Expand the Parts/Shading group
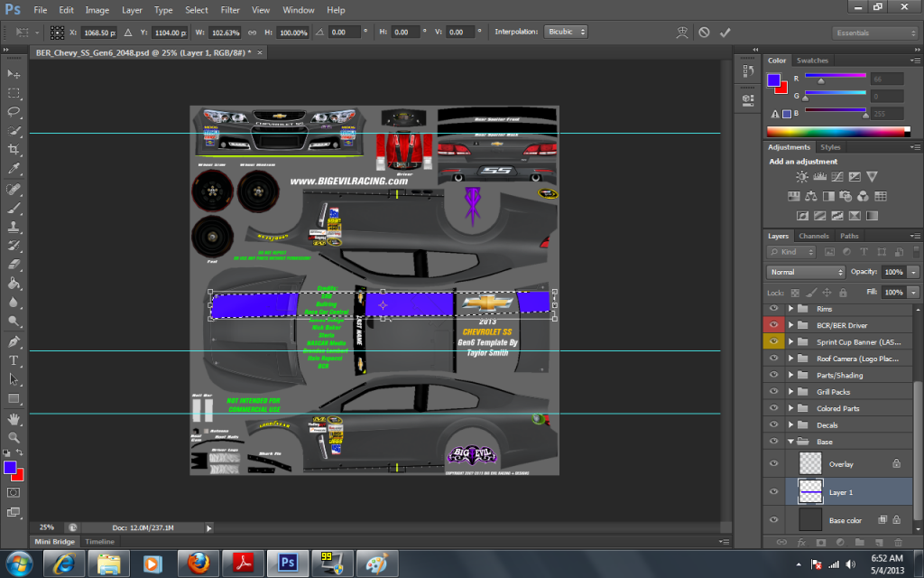The width and height of the screenshot is (924, 578). [790, 375]
